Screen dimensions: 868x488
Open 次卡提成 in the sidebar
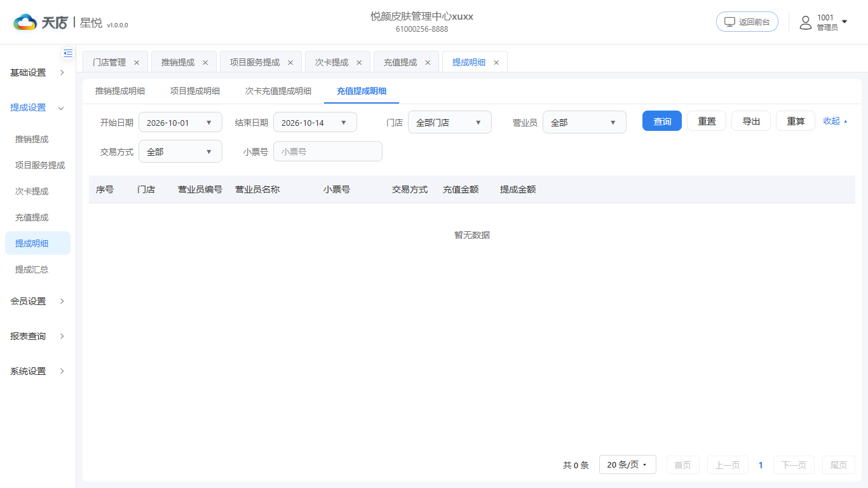pyautogui.click(x=37, y=191)
